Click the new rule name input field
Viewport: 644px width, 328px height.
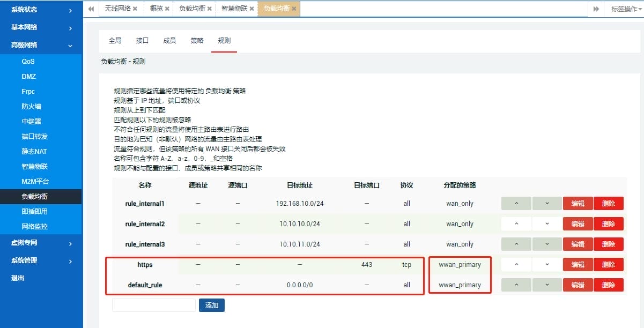coord(154,305)
